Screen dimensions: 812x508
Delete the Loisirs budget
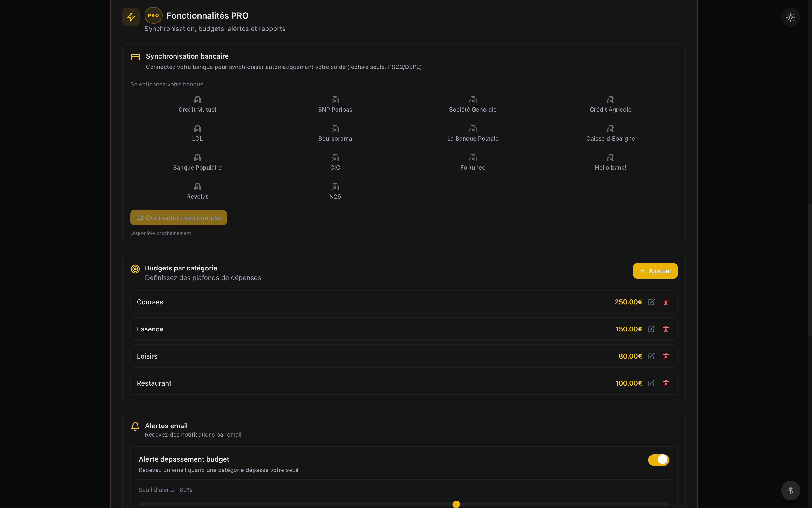(x=666, y=356)
